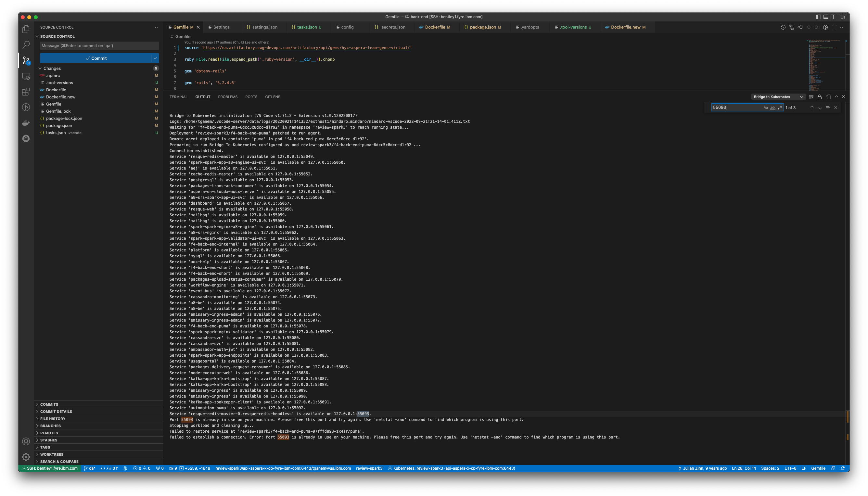Open the Kubernetes view in activity bar
868x496 pixels.
(x=26, y=138)
